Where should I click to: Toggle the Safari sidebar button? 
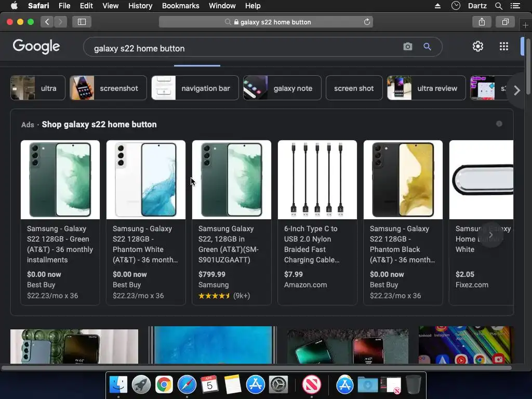click(82, 22)
